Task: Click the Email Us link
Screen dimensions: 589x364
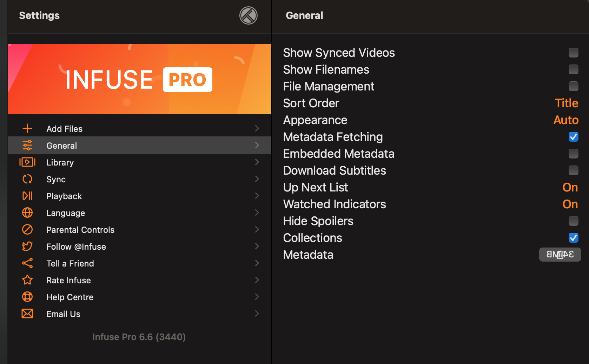Action: 63,314
